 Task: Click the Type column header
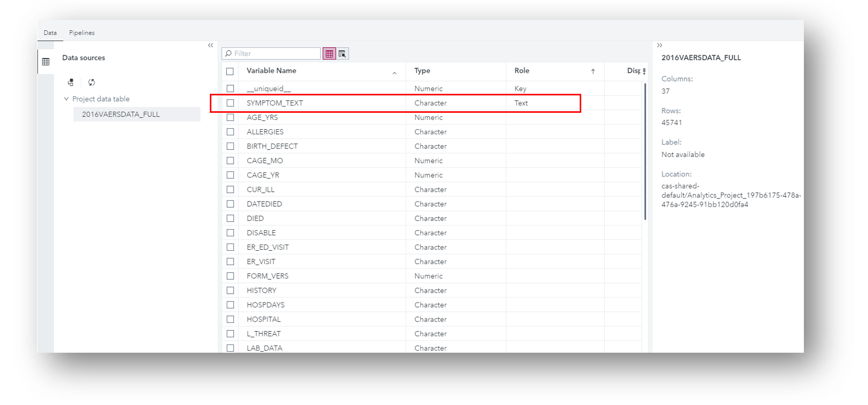pyautogui.click(x=422, y=71)
